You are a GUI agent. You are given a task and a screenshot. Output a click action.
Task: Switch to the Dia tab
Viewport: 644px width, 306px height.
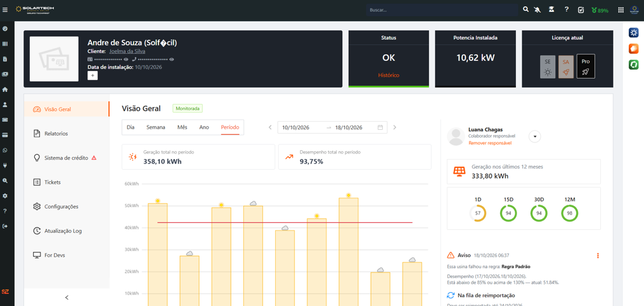[x=131, y=127]
